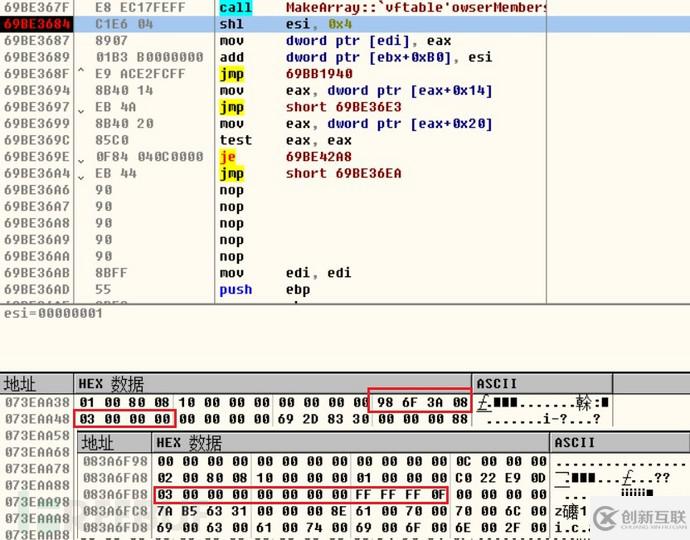
Task: Click address 69BE3689
Action: pyautogui.click(x=37, y=57)
